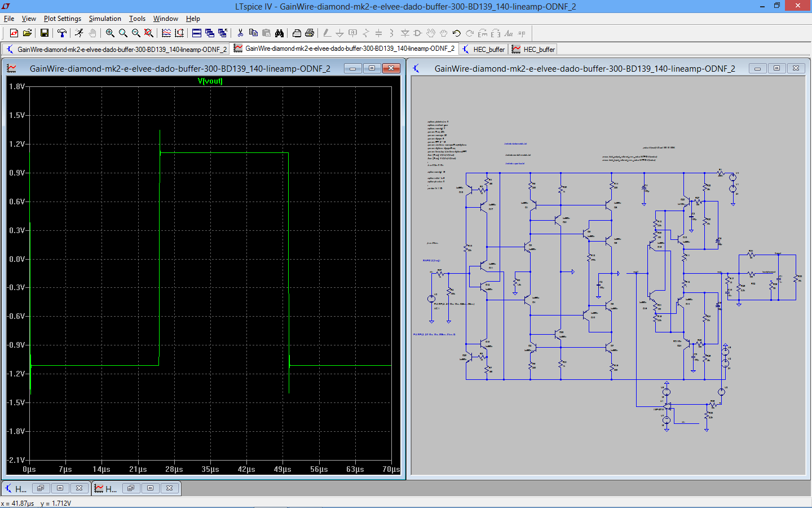Viewport: 812px width, 508px height.
Task: Select the Capacitor component tool
Action: pyautogui.click(x=378, y=33)
